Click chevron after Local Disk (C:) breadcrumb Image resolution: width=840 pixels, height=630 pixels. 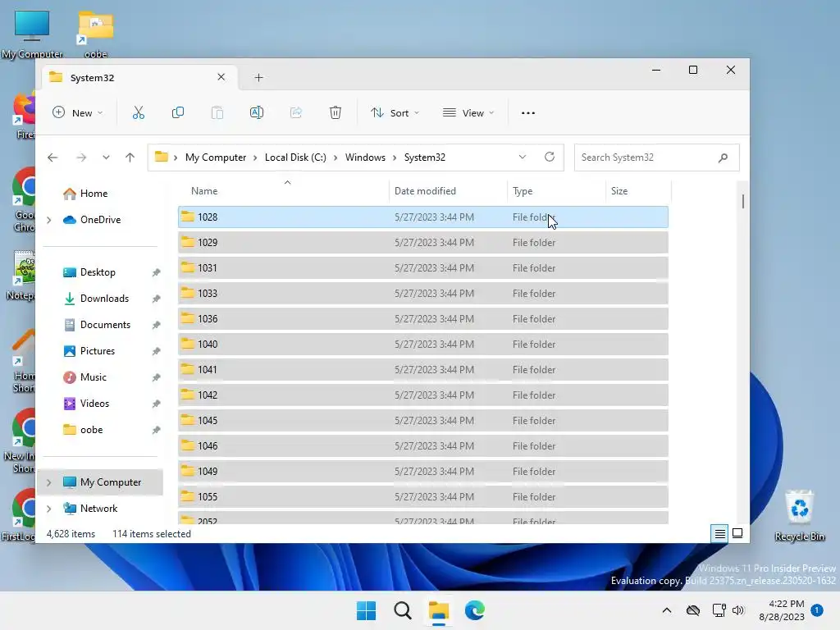[x=336, y=157]
